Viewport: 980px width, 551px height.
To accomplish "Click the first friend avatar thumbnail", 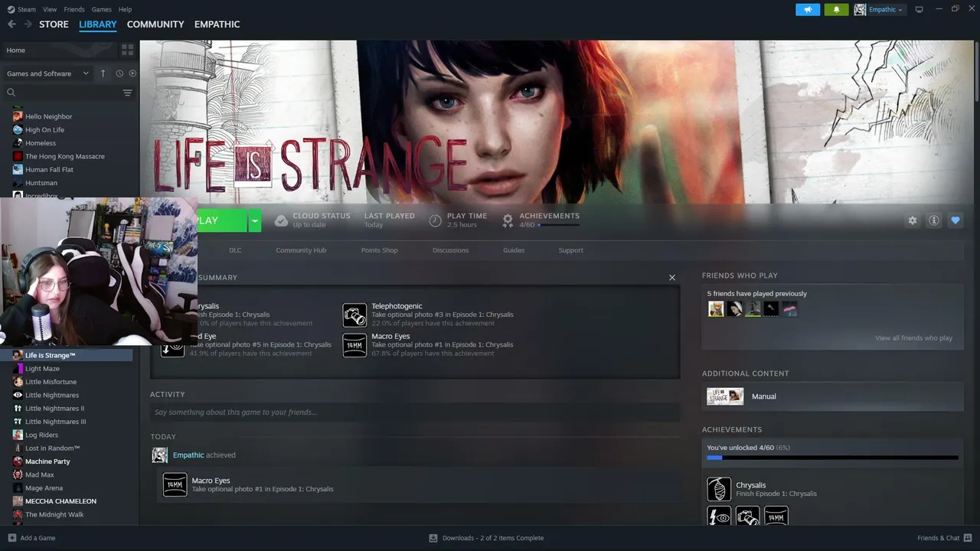I will [x=716, y=308].
